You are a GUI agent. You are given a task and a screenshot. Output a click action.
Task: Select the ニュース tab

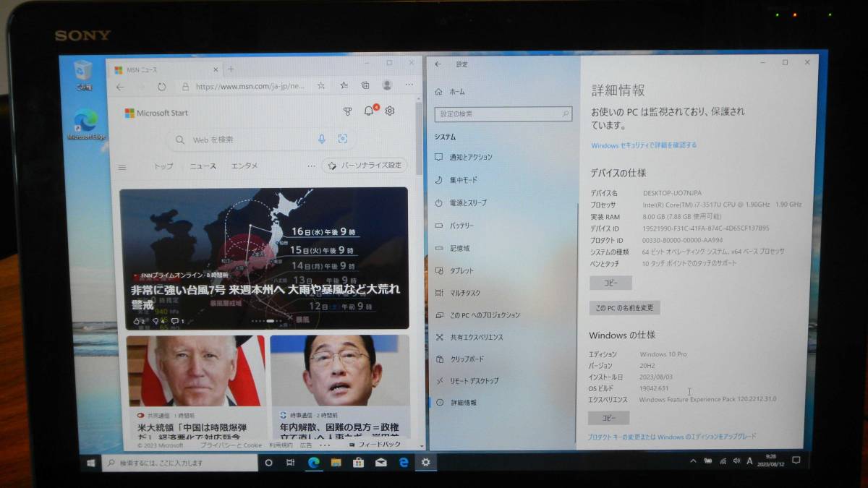(203, 166)
